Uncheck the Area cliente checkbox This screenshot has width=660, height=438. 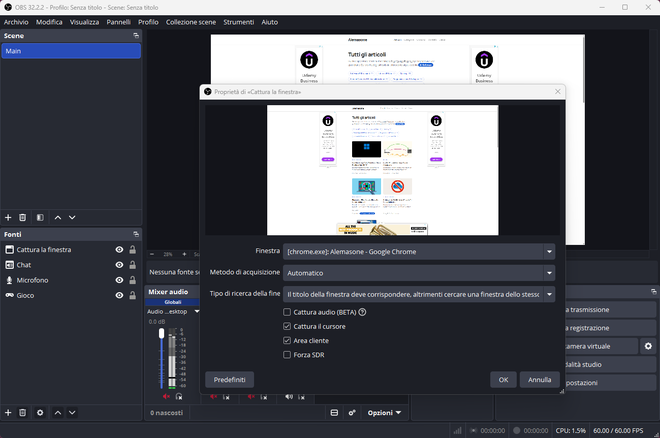(x=287, y=341)
